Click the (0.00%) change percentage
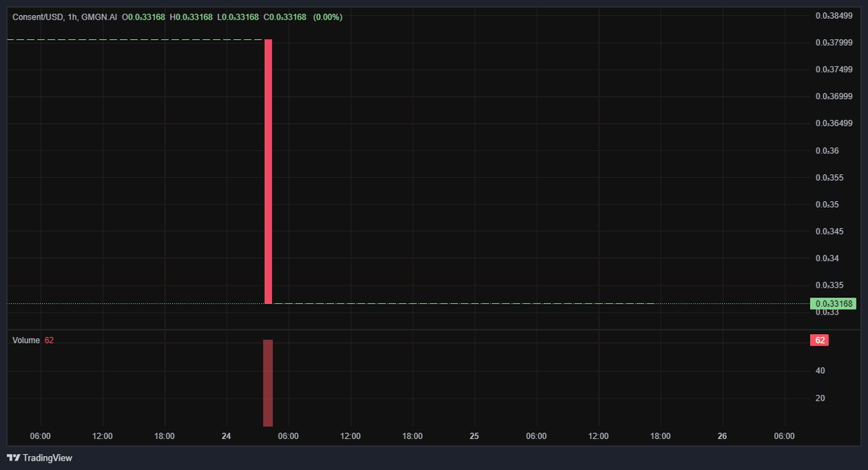The image size is (868, 470). coord(328,17)
